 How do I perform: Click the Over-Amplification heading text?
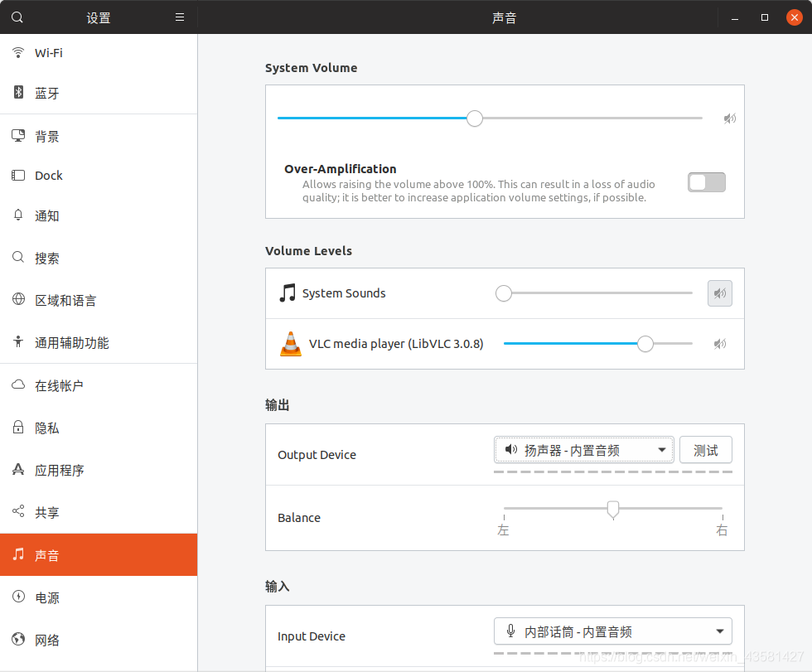[341, 169]
